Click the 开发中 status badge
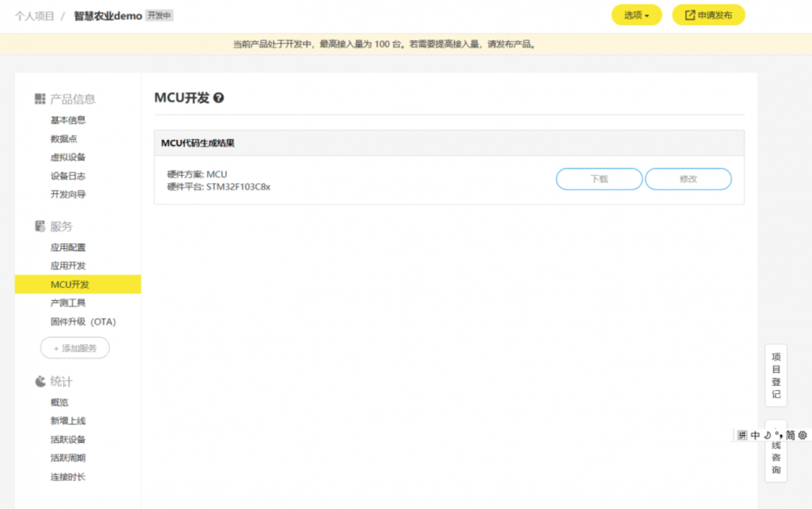 pos(160,14)
